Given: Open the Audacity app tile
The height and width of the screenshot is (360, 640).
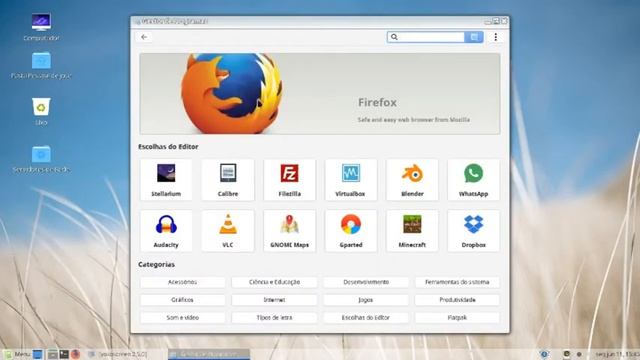Looking at the screenshot, I should click(x=166, y=231).
